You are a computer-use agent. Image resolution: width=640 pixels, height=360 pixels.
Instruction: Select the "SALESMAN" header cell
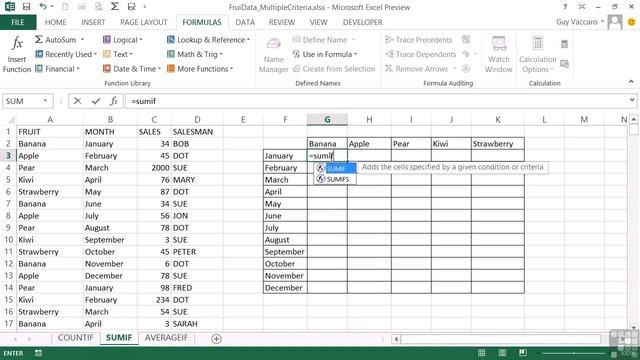coord(197,132)
